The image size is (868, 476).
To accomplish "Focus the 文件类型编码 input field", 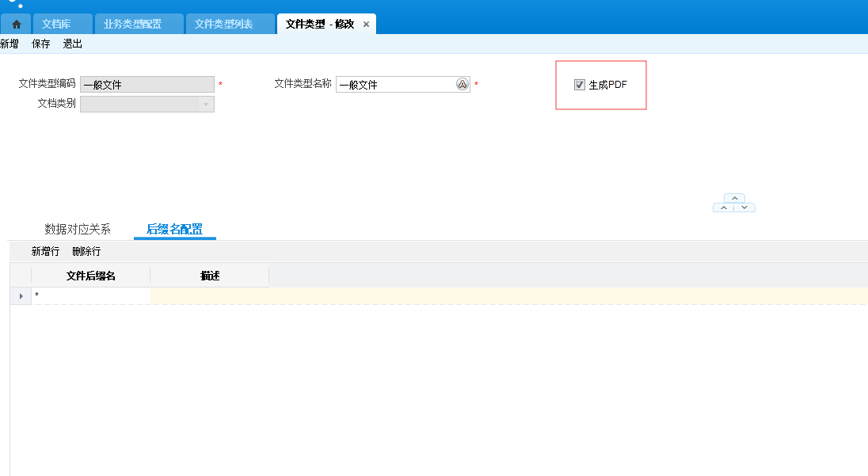I will point(147,84).
